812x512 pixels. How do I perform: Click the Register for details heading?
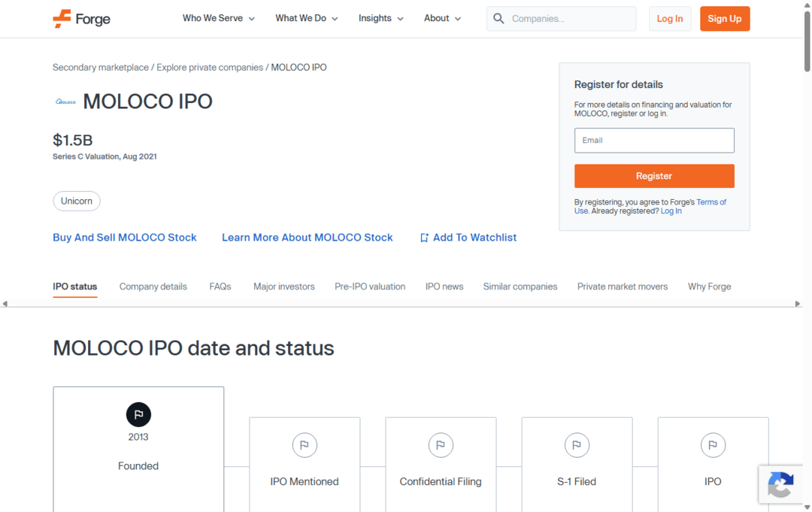[x=618, y=84]
